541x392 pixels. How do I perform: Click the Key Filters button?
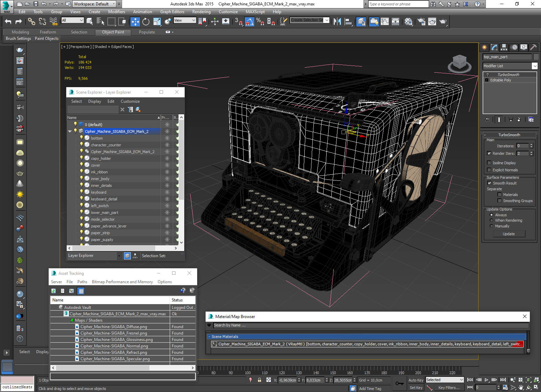click(x=449, y=388)
